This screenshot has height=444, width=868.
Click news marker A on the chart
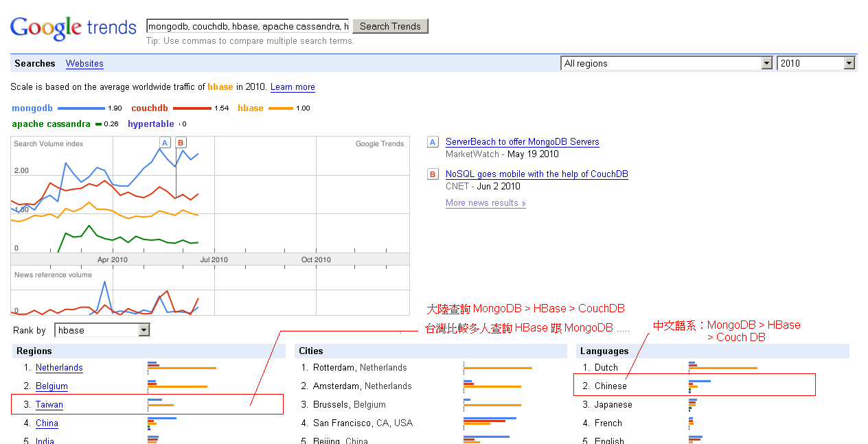click(x=165, y=143)
